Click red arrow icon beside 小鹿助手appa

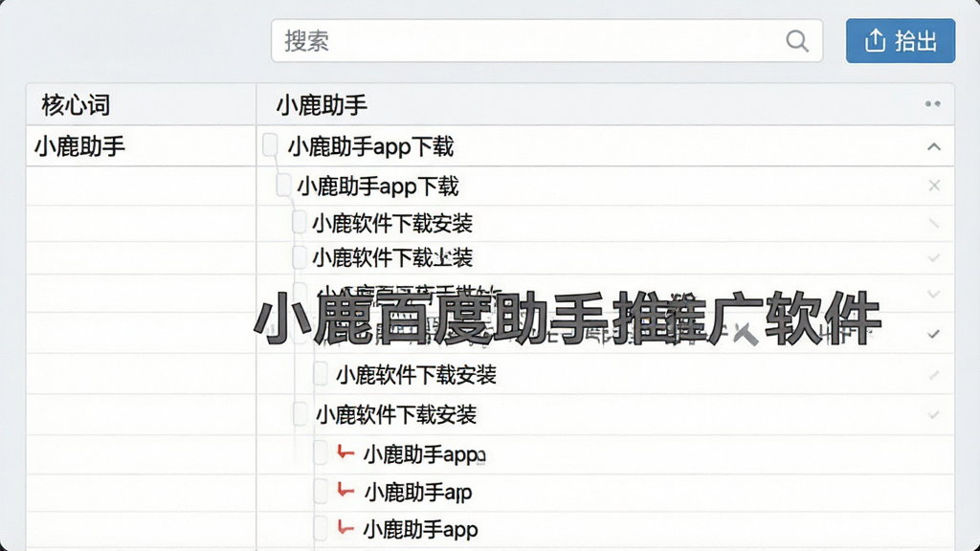(x=345, y=452)
